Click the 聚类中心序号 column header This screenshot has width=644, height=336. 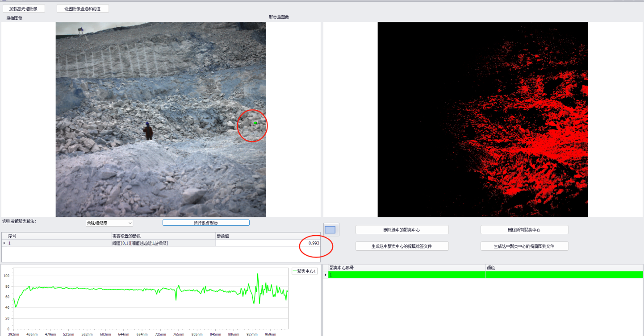[x=404, y=268]
